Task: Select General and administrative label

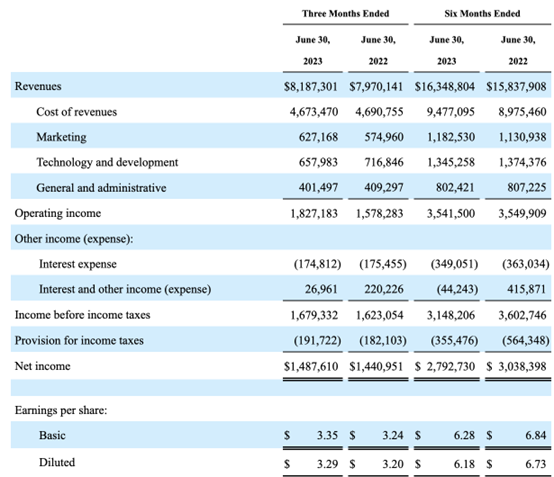Action: coord(101,188)
